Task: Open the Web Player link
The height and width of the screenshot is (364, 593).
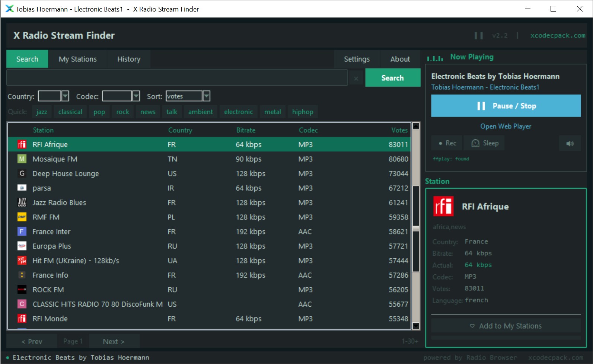Action: point(506,126)
